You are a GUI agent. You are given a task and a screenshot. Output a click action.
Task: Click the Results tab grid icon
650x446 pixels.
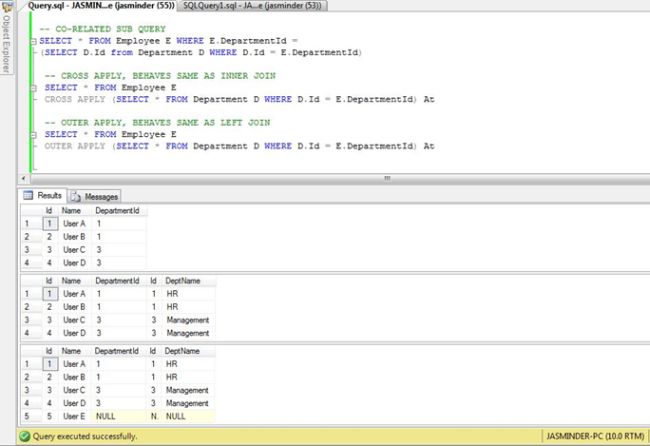click(29, 196)
